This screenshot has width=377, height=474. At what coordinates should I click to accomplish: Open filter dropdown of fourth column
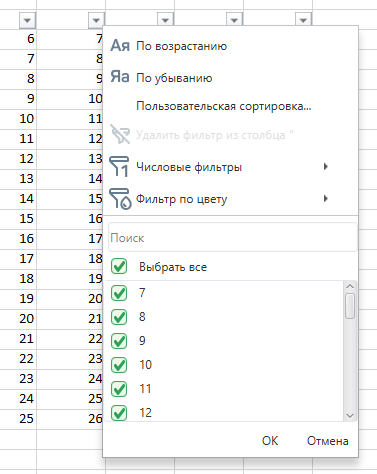point(234,19)
